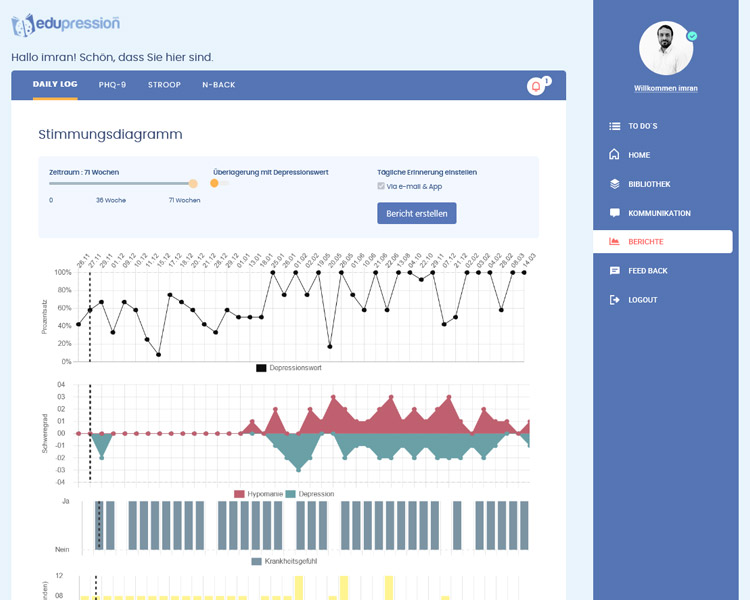Toggle the Via e-mail & App checkbox

(x=380, y=186)
